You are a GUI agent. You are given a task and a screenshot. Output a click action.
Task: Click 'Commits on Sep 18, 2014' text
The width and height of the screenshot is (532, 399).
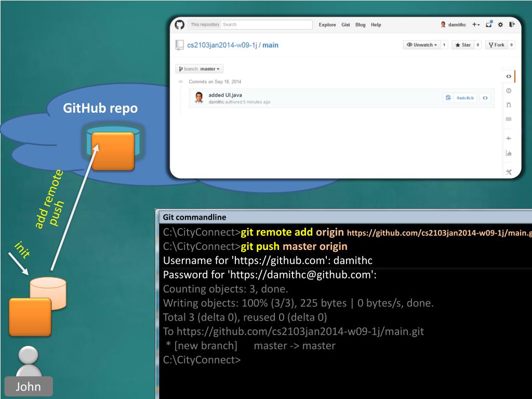215,82
